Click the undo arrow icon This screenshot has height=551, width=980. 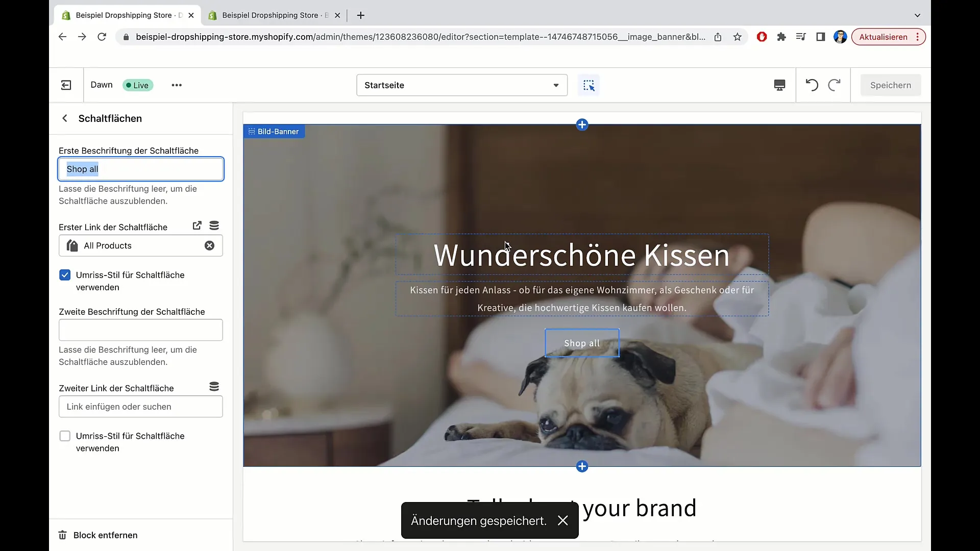[x=812, y=85]
